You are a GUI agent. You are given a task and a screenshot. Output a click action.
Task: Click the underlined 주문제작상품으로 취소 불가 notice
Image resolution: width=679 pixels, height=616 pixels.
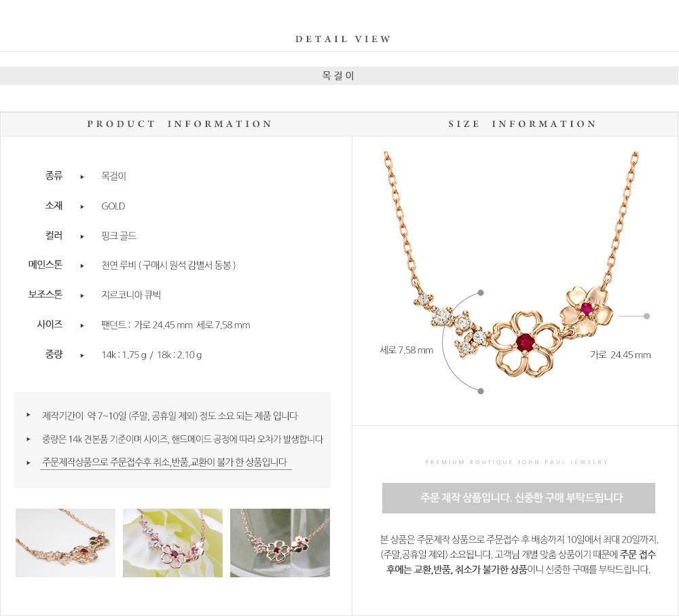165,463
